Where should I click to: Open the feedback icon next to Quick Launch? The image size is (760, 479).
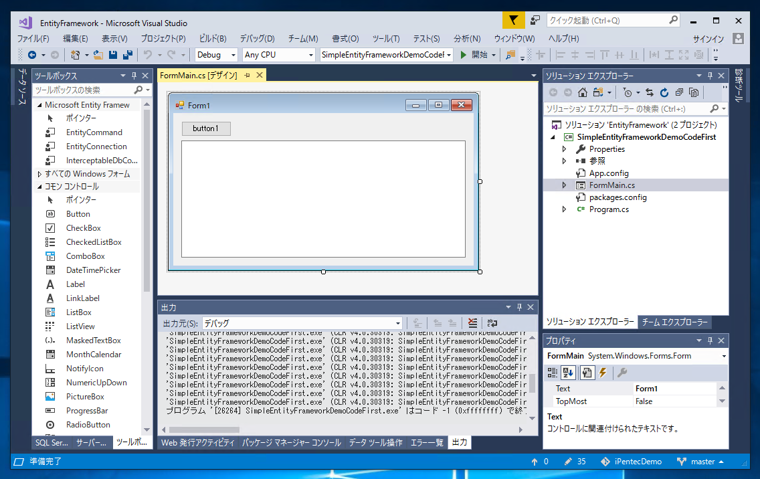pos(535,20)
